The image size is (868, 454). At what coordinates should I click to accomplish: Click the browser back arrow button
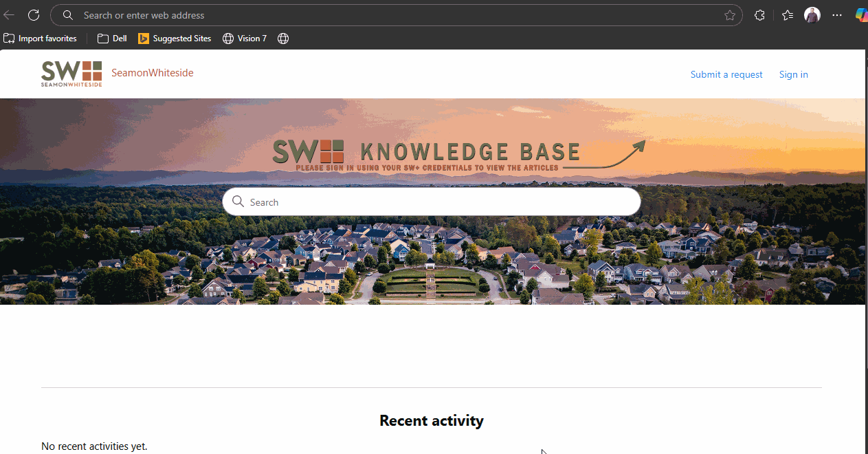tap(9, 15)
